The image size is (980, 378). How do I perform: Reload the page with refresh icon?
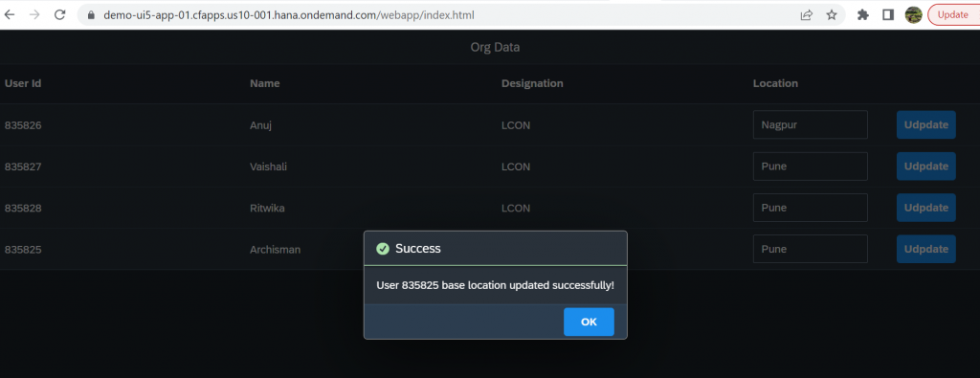(x=60, y=15)
